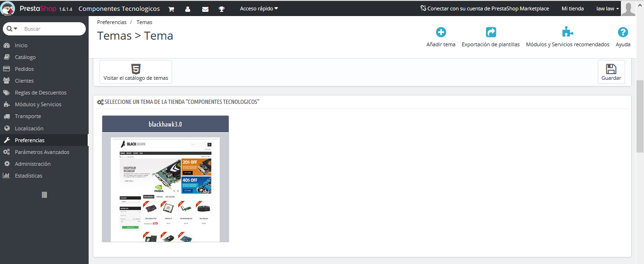Click the Añadir tema plus icon
Image resolution: width=644 pixels, height=264 pixels.
pyautogui.click(x=441, y=33)
